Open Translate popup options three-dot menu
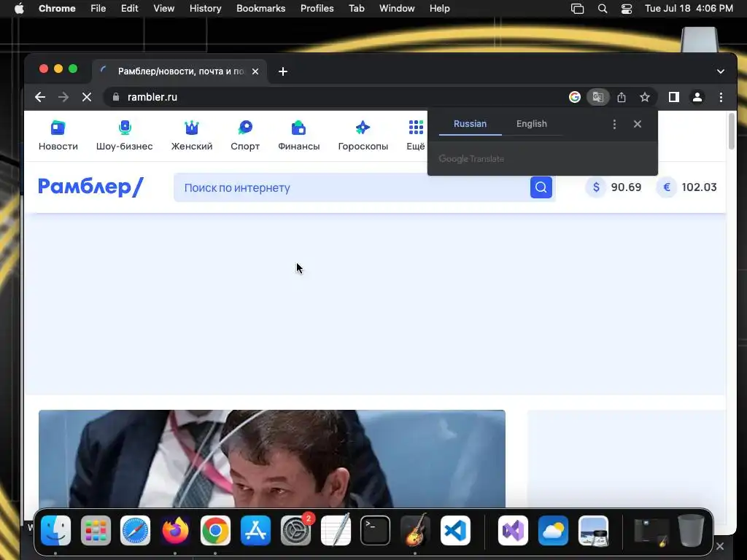This screenshot has width=747, height=560. (614, 124)
